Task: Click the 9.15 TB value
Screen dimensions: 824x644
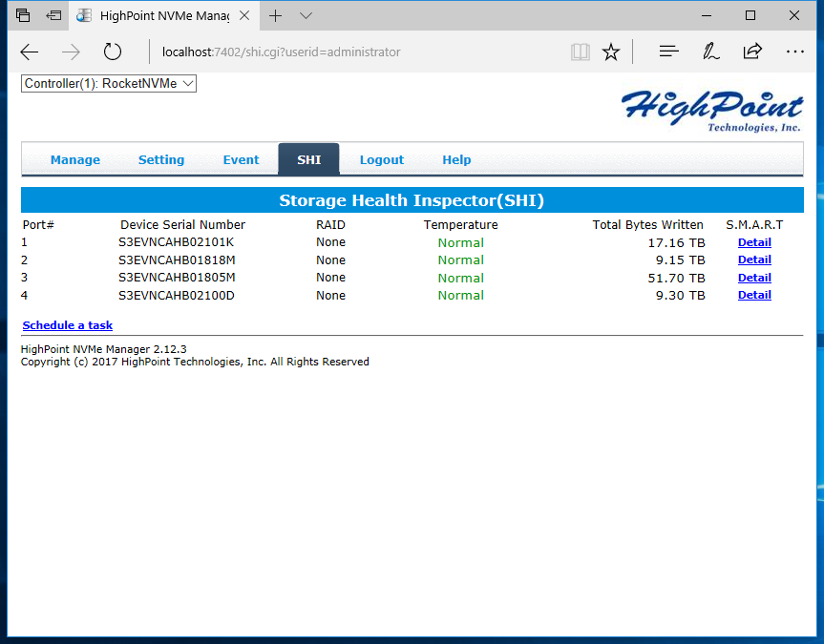Action: coord(680,260)
